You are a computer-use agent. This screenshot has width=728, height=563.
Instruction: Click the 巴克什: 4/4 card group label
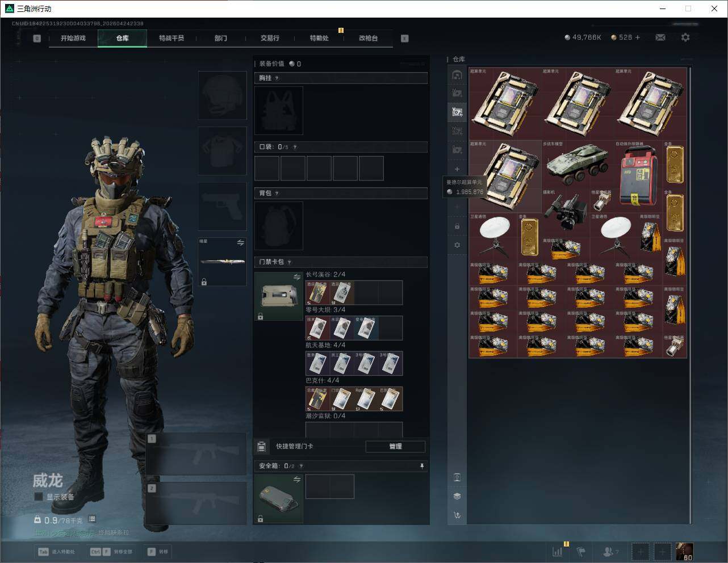tap(323, 380)
